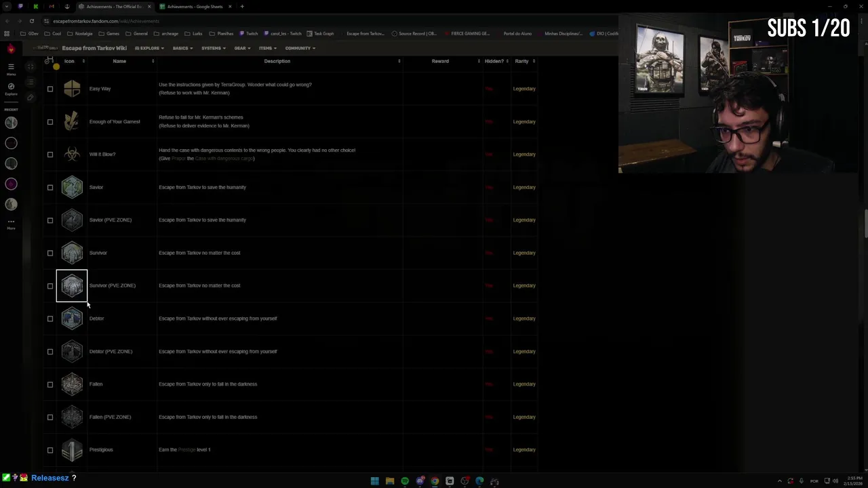Reload the page with the refresh icon
This screenshot has height=488, width=868.
(31, 21)
